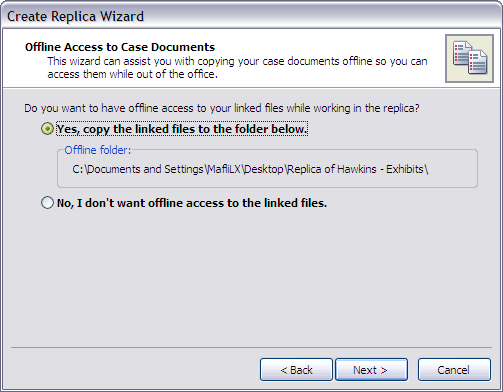Click the wizard description text in header
This screenshot has height=392, width=503.
(237, 68)
